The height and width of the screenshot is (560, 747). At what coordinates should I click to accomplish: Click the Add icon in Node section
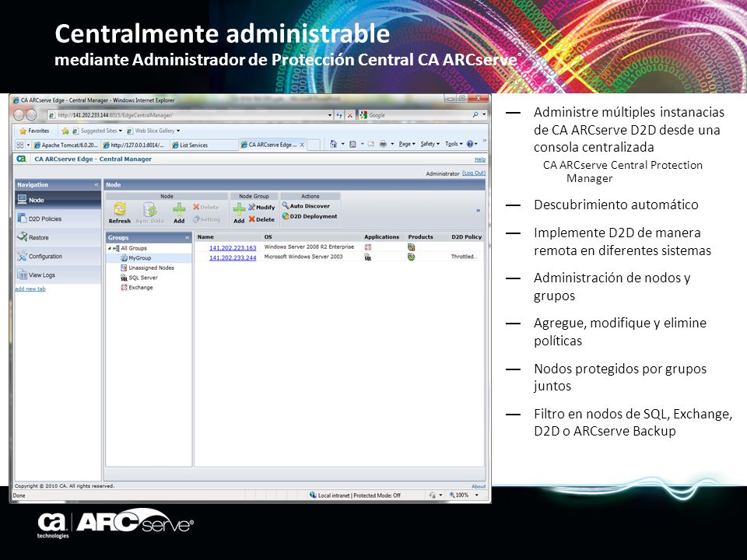click(x=179, y=208)
